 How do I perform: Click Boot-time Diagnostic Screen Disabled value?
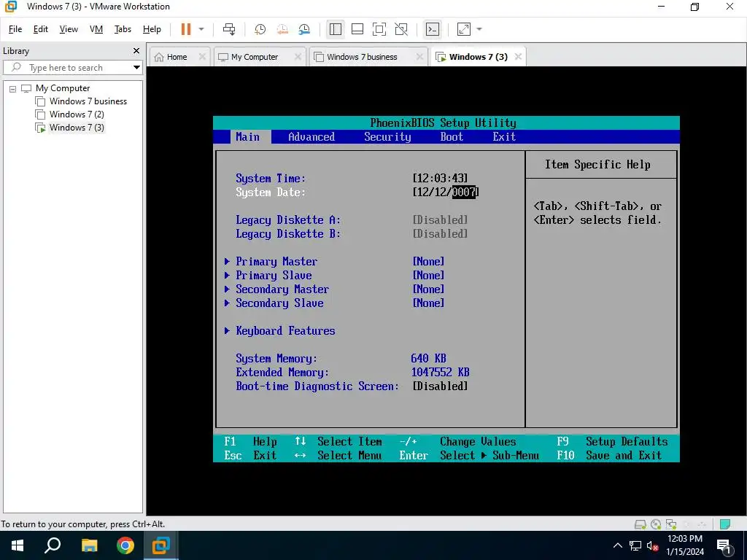pyautogui.click(x=440, y=386)
